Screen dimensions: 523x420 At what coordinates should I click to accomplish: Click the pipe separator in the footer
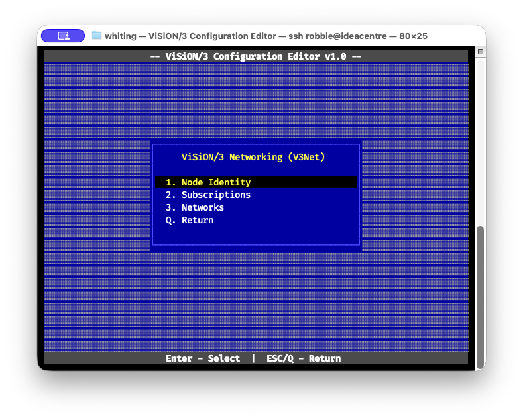tap(253, 358)
